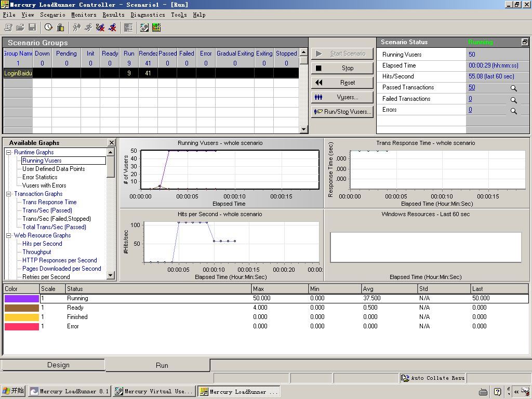The width and height of the screenshot is (532, 399).
Task: Collapse the Runtime Graphs tree node
Action: [x=9, y=152]
